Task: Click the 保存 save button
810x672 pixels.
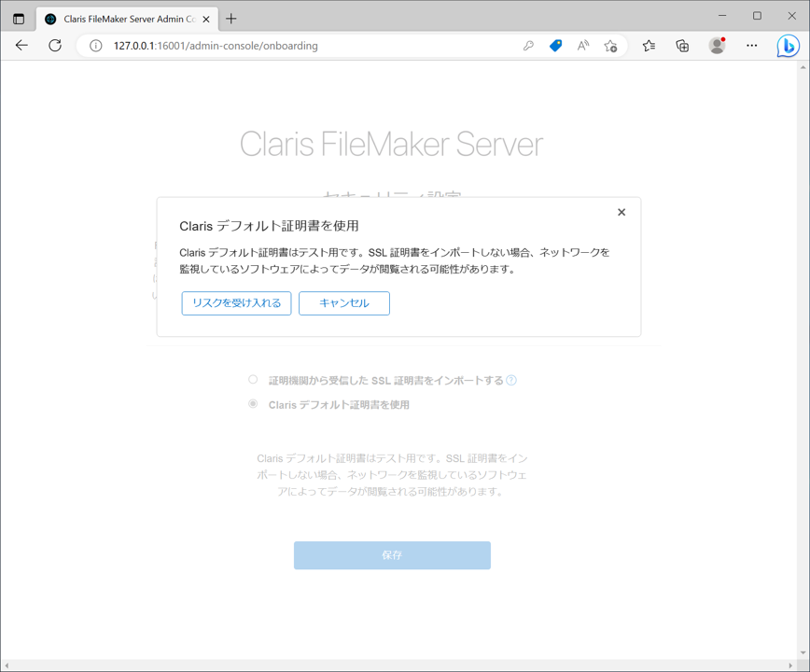Action: point(392,555)
